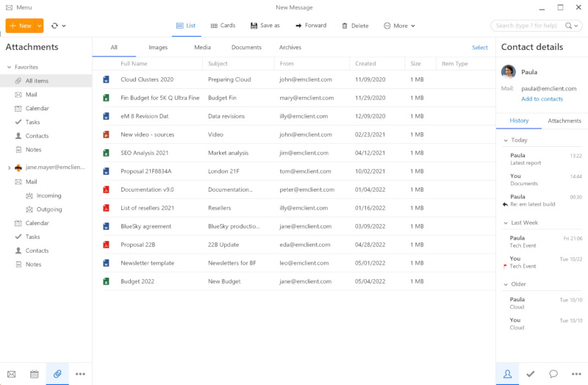Click PDF icon for List of resellers 2021
The height and width of the screenshot is (385, 588).
click(106, 208)
